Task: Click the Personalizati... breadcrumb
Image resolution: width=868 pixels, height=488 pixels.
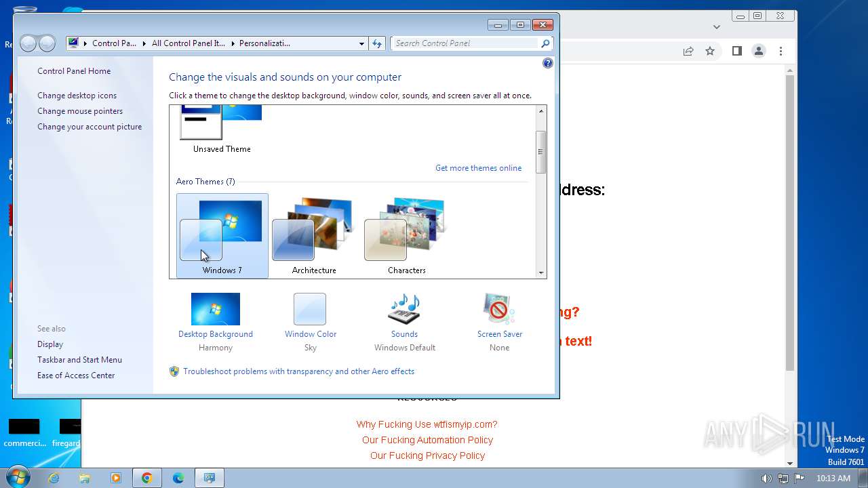Action: click(x=264, y=43)
